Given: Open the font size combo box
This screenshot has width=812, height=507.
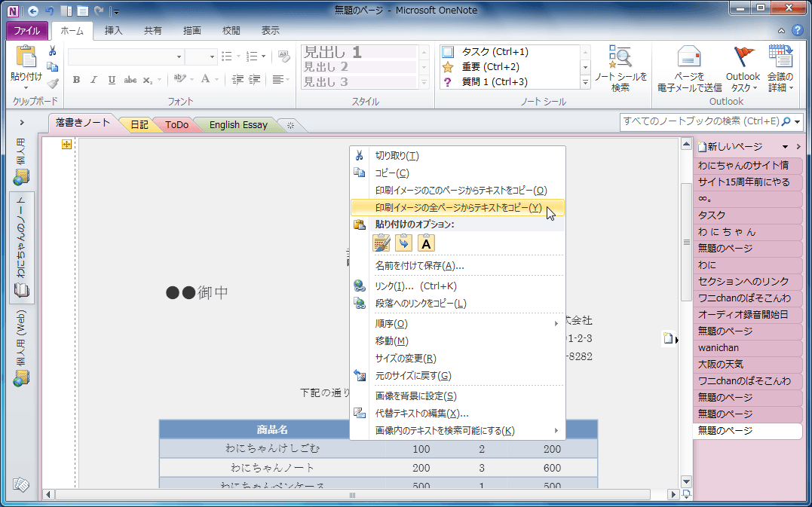Looking at the screenshot, I should coord(201,57).
